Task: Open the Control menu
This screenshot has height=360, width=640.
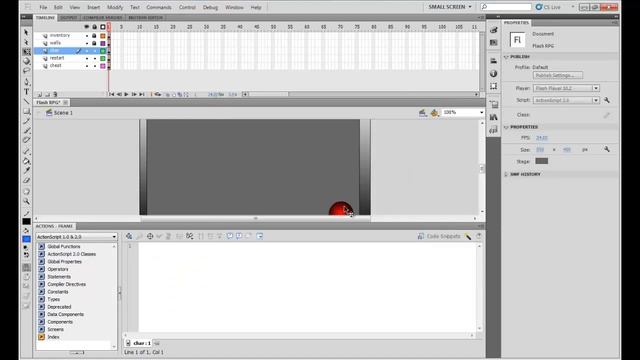Action: point(187,7)
